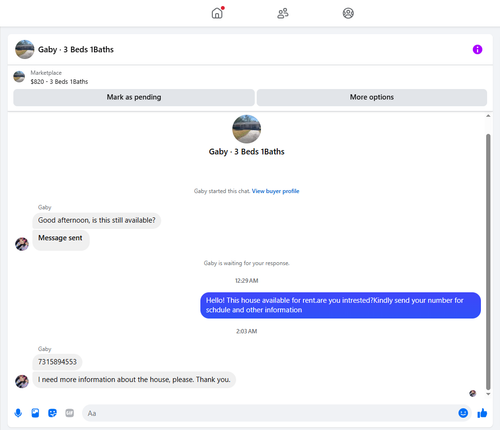Click centered 'Gaby · 3 Beds 1Baths' name under photo

247,152
